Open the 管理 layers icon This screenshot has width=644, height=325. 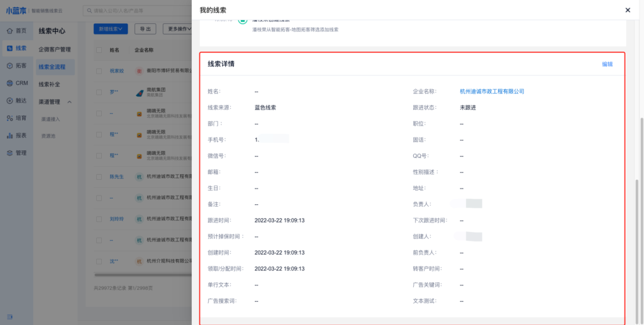9,153
